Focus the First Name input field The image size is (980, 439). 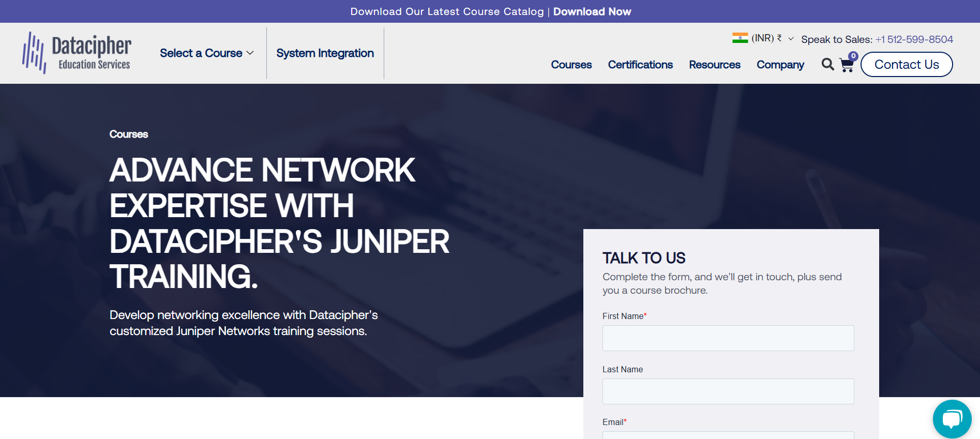pos(728,338)
